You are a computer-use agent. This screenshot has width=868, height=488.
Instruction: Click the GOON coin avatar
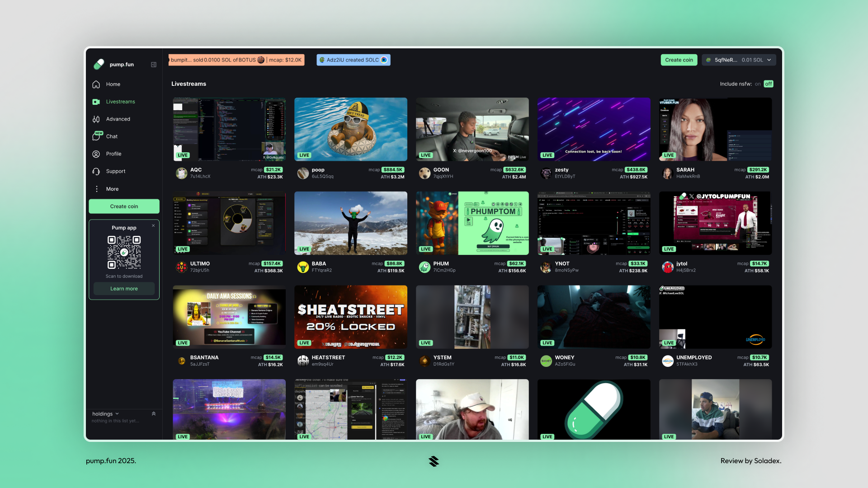click(x=425, y=173)
